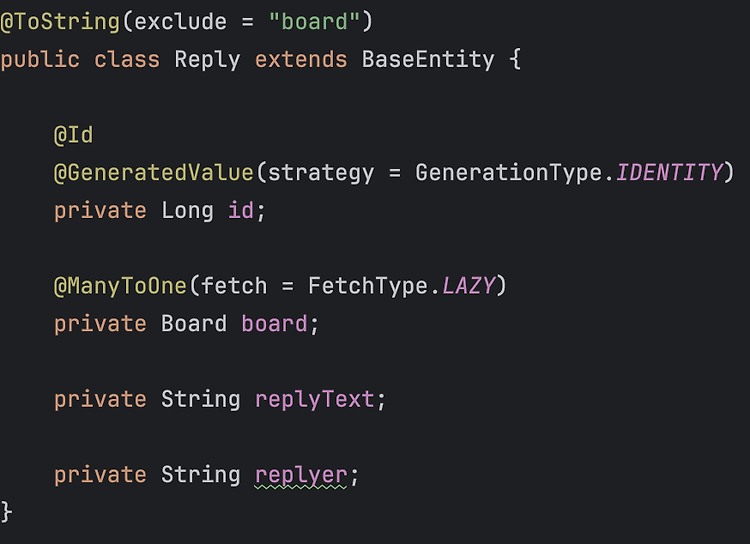Click the closing brace of the class
Image resolution: width=750 pixels, height=544 pixels.
click(6, 512)
